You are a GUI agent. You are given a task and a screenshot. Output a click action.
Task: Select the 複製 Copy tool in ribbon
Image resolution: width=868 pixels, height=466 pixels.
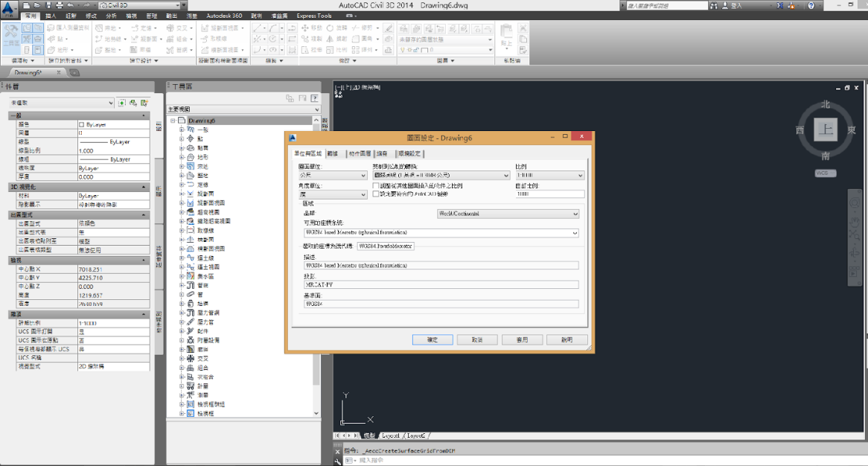(312, 39)
